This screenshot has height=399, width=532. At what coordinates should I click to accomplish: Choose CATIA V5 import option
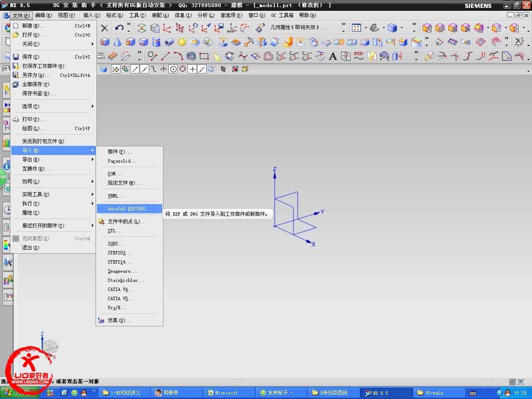pos(129,299)
